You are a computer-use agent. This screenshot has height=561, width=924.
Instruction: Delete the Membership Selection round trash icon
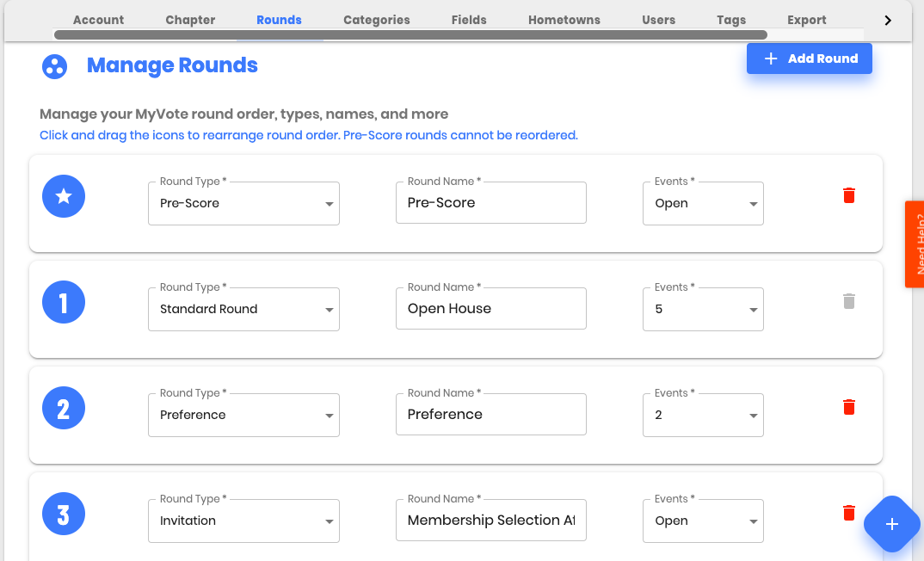coord(848,514)
